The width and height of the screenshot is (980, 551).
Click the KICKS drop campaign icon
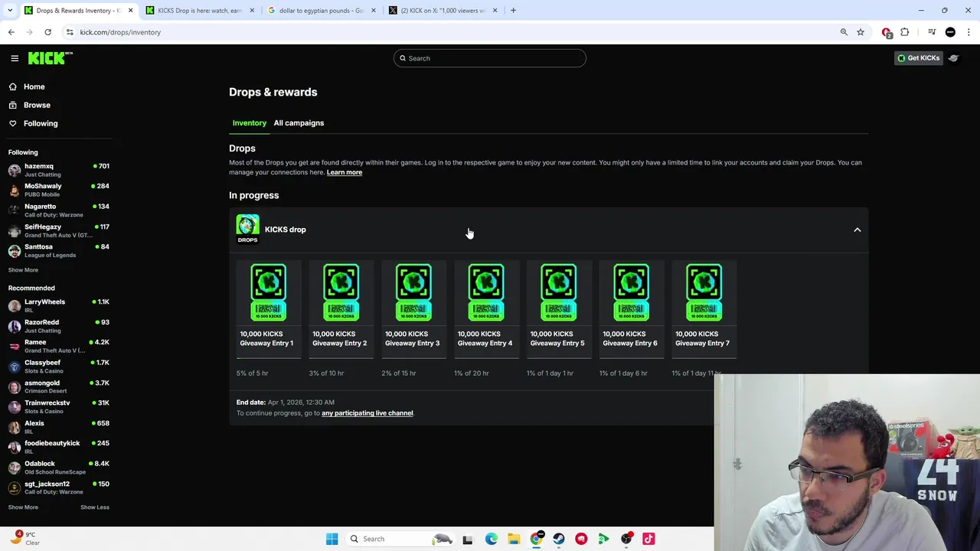tap(247, 229)
